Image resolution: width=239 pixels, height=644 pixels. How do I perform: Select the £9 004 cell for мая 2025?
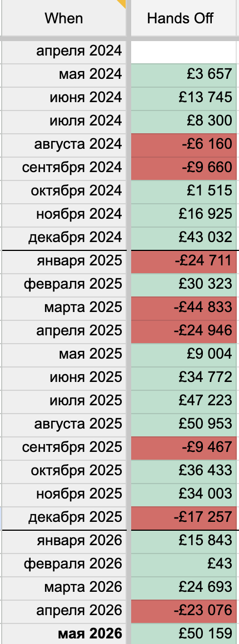(x=185, y=354)
